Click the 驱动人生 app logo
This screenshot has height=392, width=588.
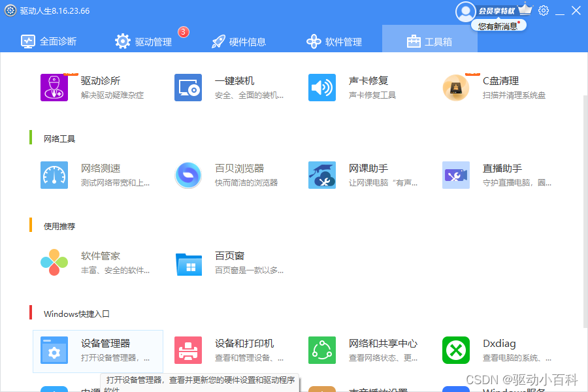(10, 10)
